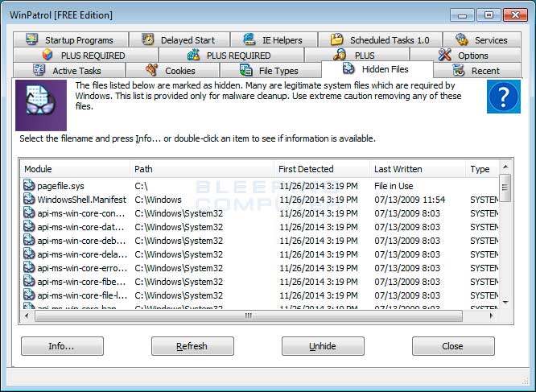Click vertical scrollbar up arrow
Screen dimensions: 536x392
click(x=505, y=167)
